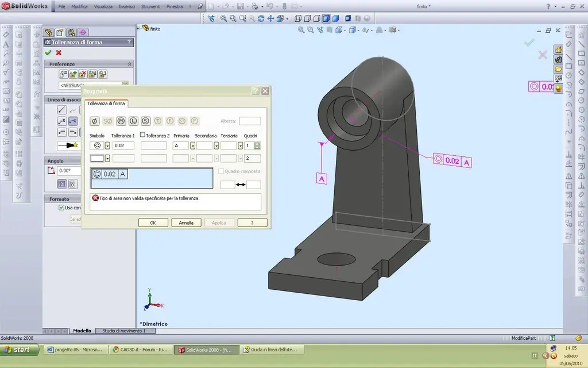Screen dimensions: 588x368
Task: Click the Maximum Material Condition (M) symbol
Action: coord(121,121)
